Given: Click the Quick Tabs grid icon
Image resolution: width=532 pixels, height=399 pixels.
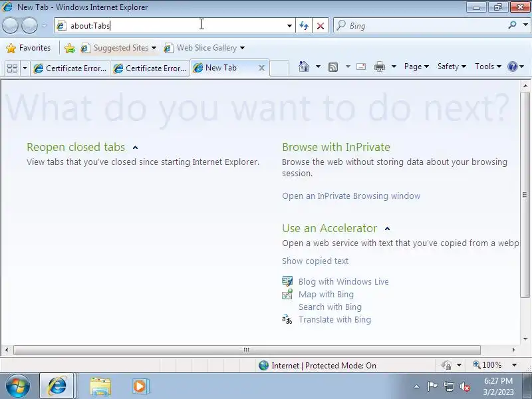Looking at the screenshot, I should tap(12, 68).
